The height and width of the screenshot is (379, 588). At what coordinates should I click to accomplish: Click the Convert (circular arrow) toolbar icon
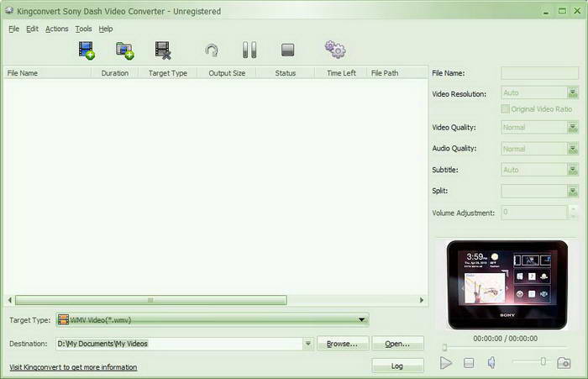[x=212, y=50]
